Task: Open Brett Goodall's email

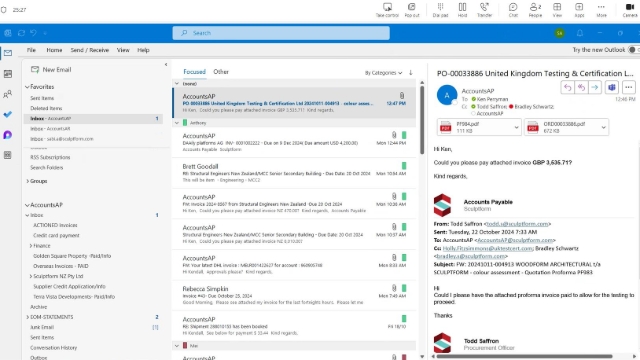Action: [x=294, y=173]
